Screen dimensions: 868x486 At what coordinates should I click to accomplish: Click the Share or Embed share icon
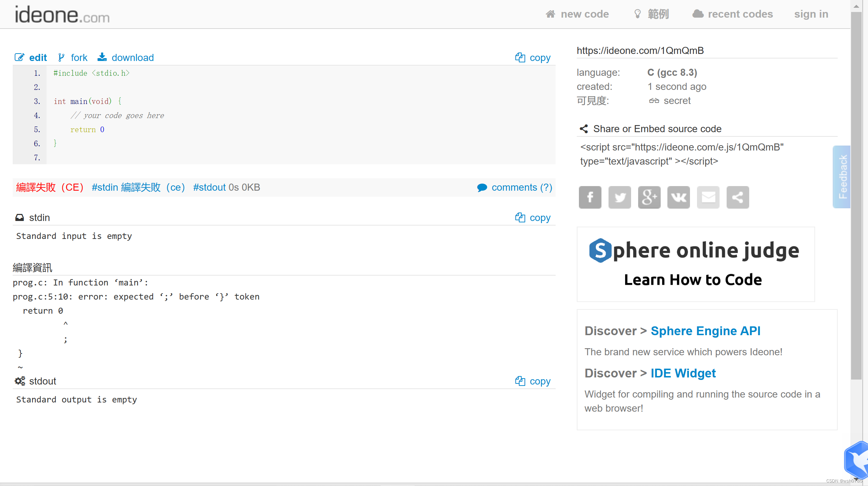click(x=584, y=129)
